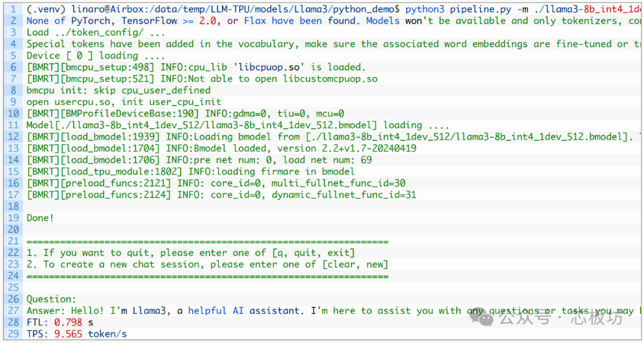Click the '[q, quit, exit]' options text
Screen dimensions: 644x343
(x=312, y=252)
